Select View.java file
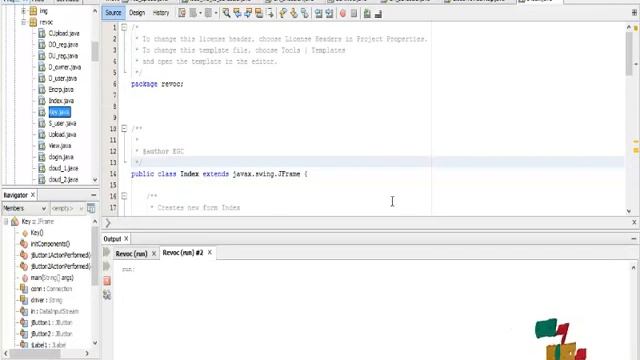The width and height of the screenshot is (640, 360). pyautogui.click(x=60, y=146)
